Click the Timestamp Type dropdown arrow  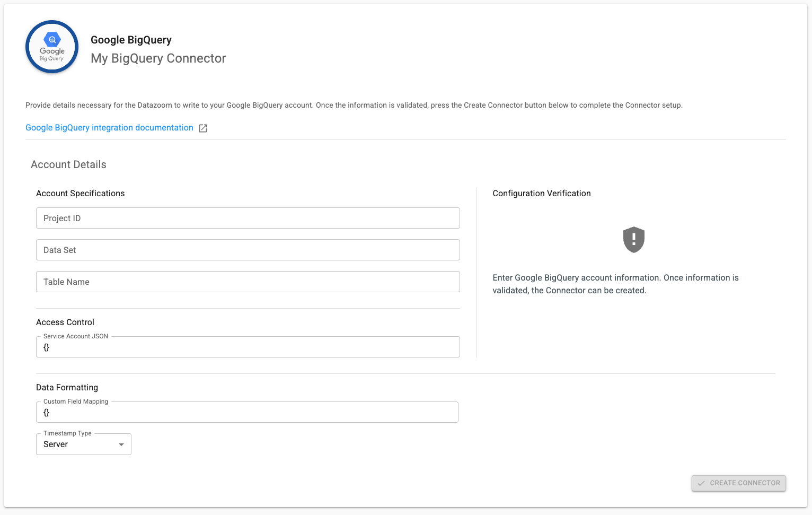[121, 444]
